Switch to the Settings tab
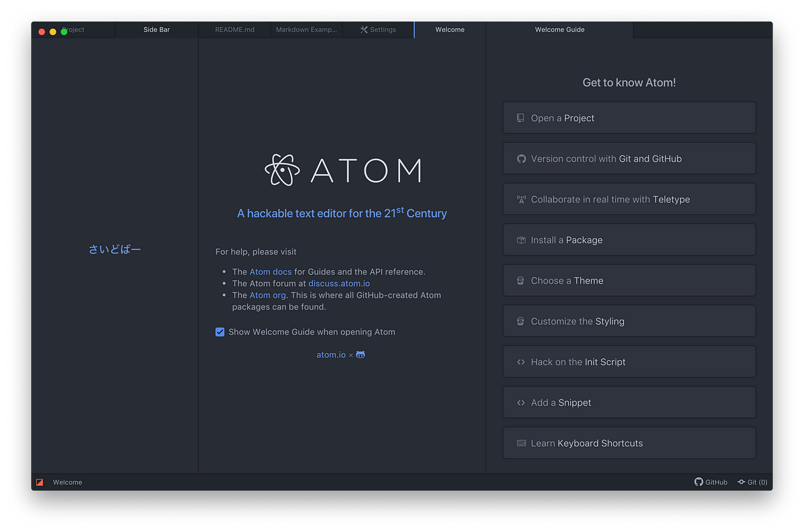Screen dimensions: 804x532 [378, 29]
